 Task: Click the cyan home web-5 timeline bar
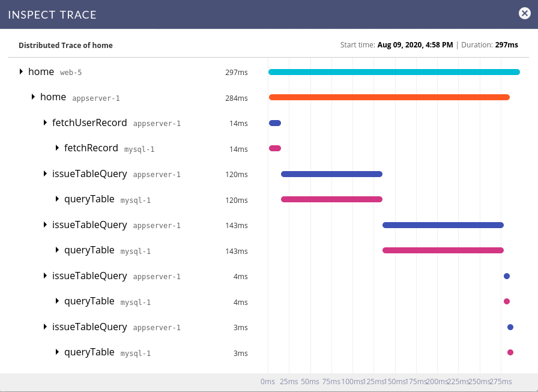(394, 72)
